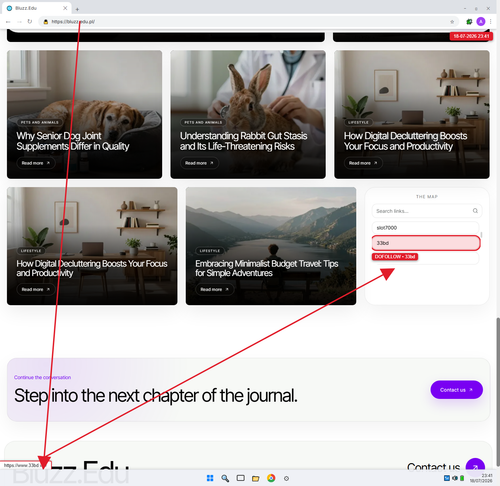The height and width of the screenshot is (486, 500).
Task: Click Lifestyle tag on lake travel card
Action: (x=210, y=251)
